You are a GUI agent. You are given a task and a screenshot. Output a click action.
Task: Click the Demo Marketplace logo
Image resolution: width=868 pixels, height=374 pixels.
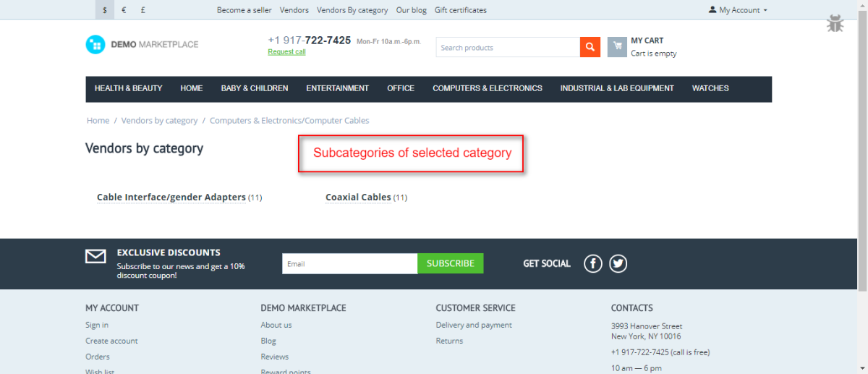(x=142, y=44)
